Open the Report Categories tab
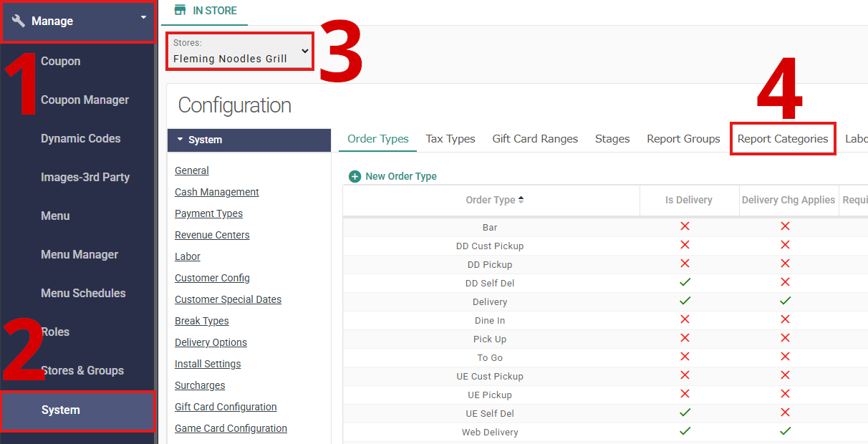The width and height of the screenshot is (868, 444). point(783,139)
